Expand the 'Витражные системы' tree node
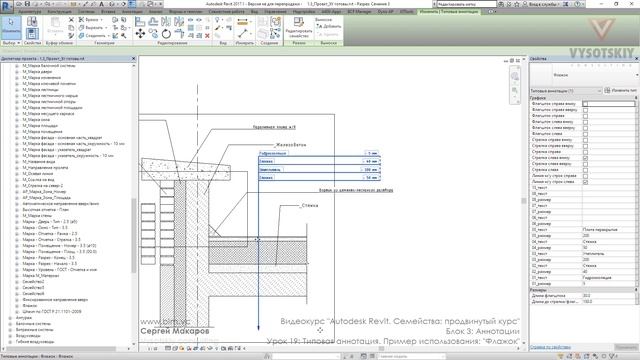 [x=10, y=330]
